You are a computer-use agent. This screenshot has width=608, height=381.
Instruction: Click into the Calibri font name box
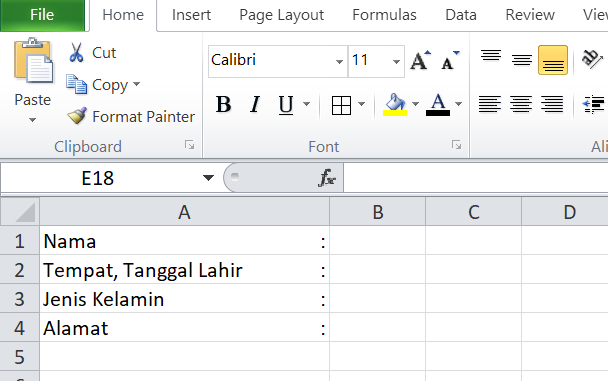(271, 60)
